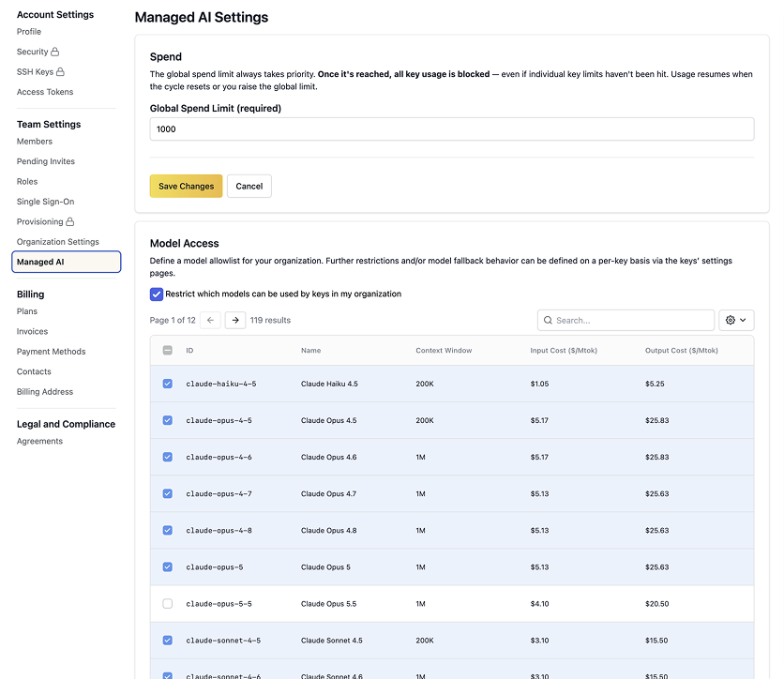Check the claude-opus-5-5 row checkbox
Image resolution: width=784 pixels, height=679 pixels.
click(x=168, y=603)
